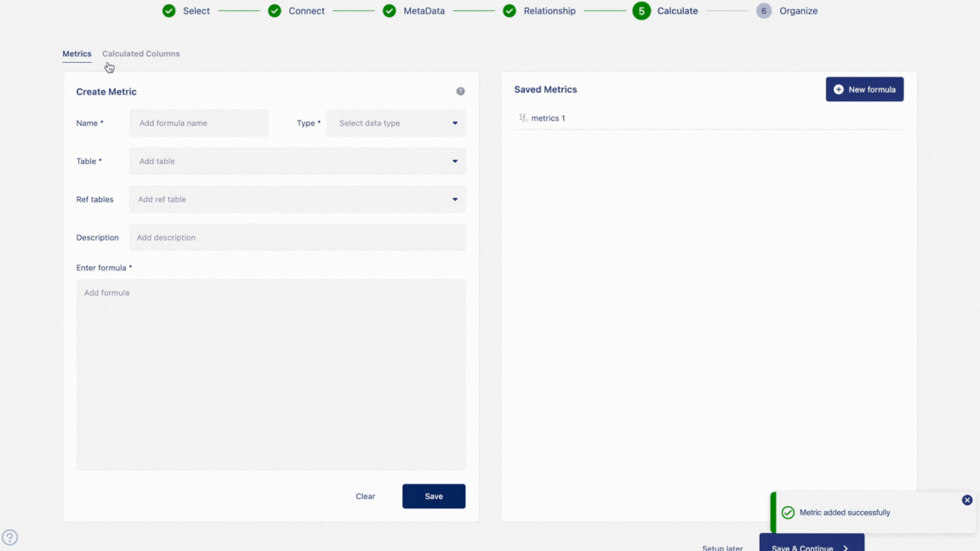Go to the Connect step checkmark
Image resolution: width=980 pixels, height=551 pixels.
(275, 11)
